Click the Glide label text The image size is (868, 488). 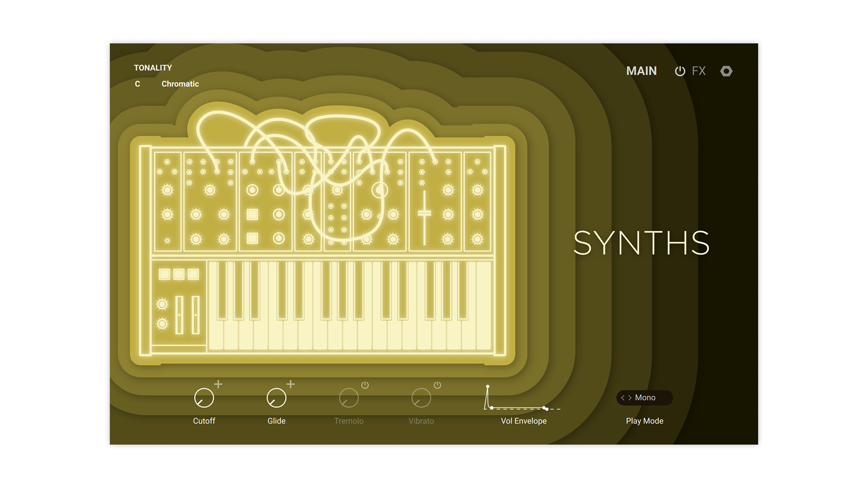tap(276, 421)
